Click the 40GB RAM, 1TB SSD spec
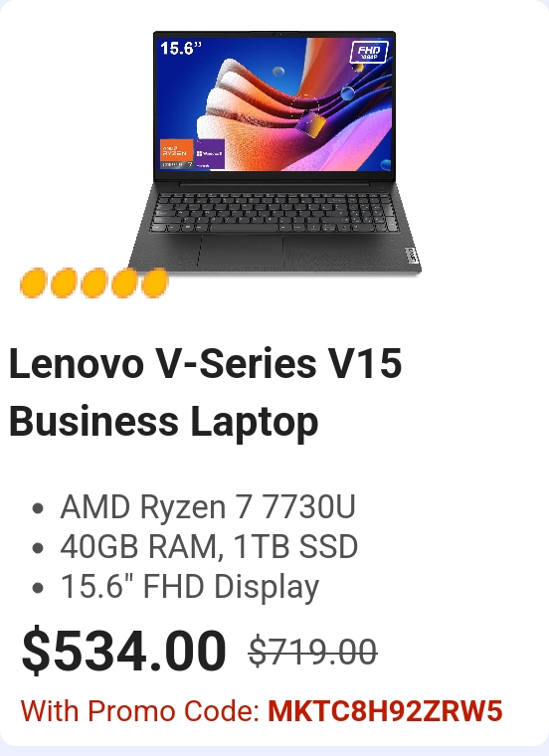549x756 pixels. click(209, 546)
